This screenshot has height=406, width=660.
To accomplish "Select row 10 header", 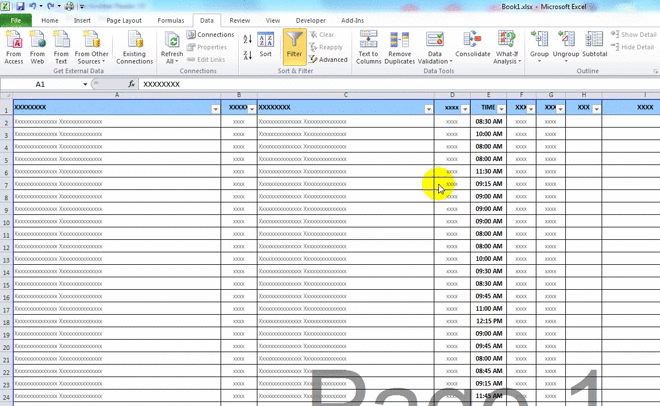I will [6, 222].
